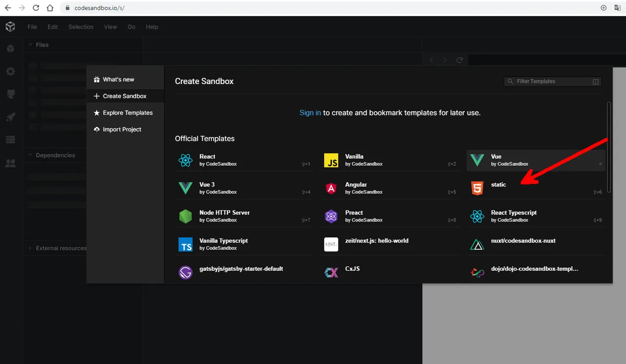Click the browser translate icon
The width and height of the screenshot is (626, 364).
coord(617,8)
